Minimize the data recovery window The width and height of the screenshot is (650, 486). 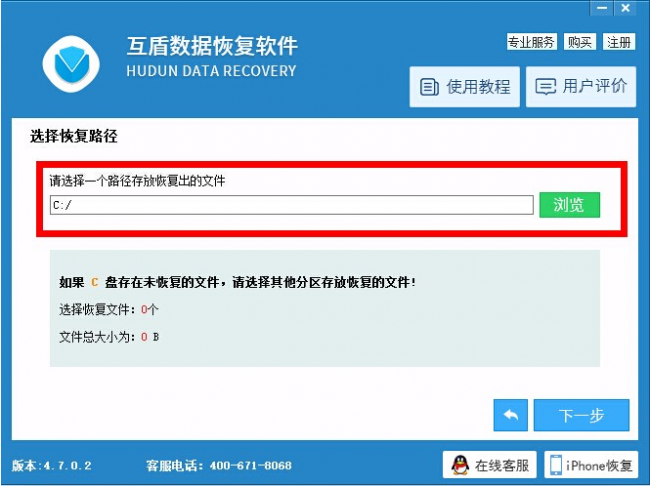602,8
